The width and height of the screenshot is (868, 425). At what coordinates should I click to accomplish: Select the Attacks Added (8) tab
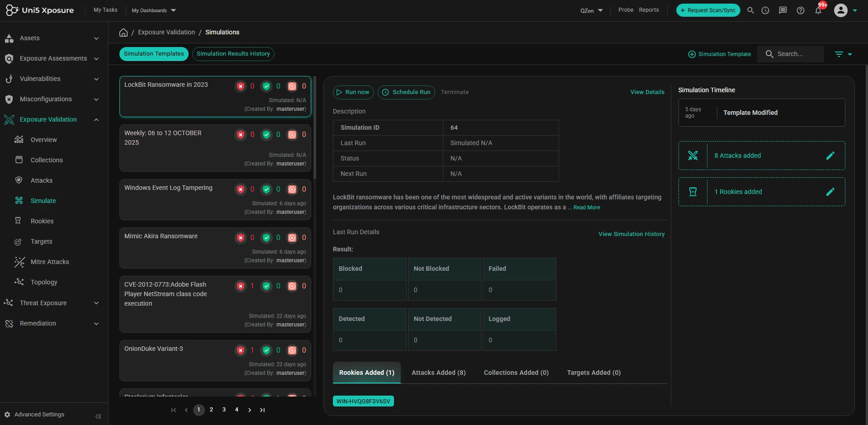pos(439,373)
